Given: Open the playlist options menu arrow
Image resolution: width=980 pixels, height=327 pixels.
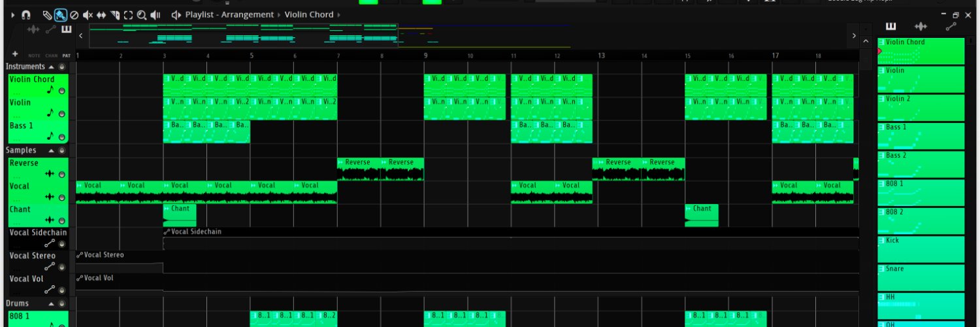Looking at the screenshot, I should pos(13,14).
